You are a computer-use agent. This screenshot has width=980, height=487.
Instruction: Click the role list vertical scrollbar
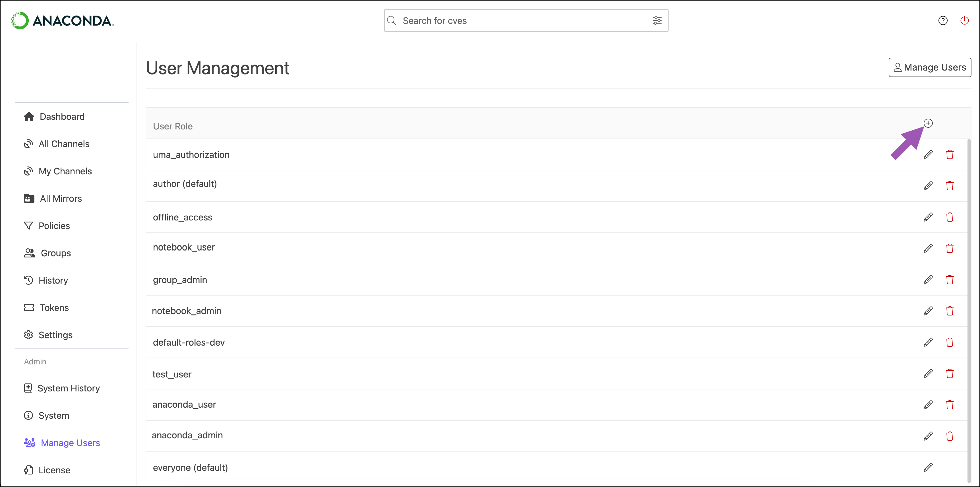tap(969, 304)
